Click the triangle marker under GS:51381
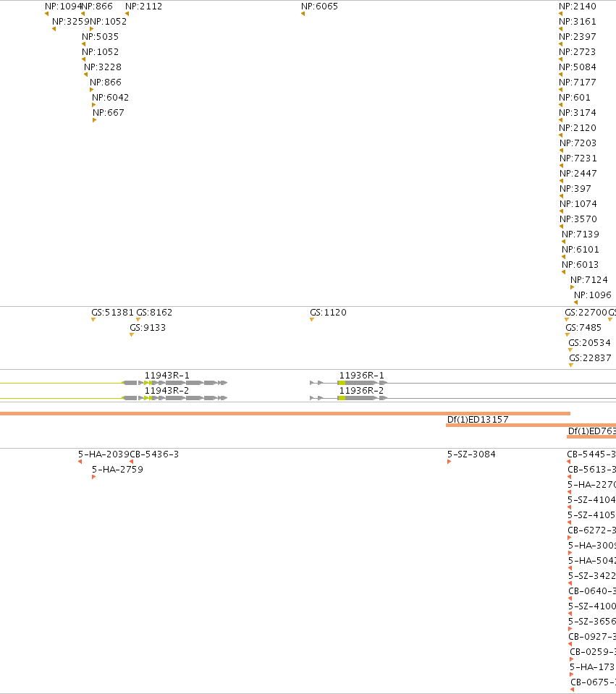The width and height of the screenshot is (616, 694). pos(93,320)
